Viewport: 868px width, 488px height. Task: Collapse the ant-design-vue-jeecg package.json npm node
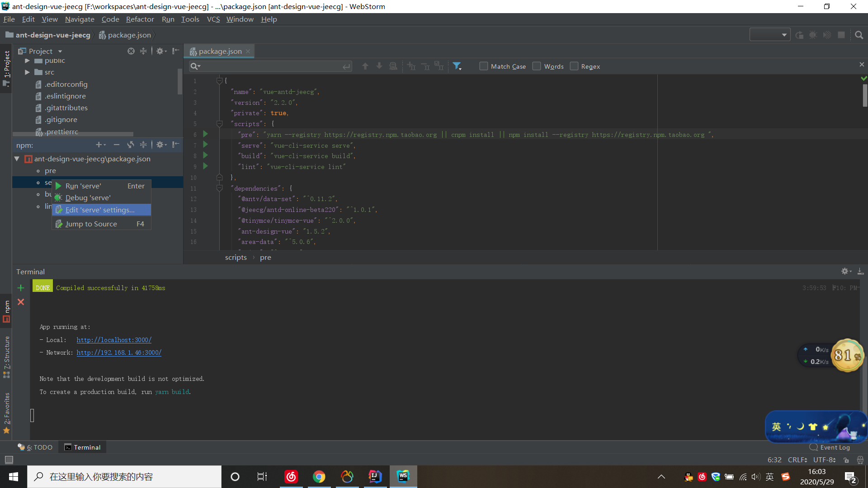pyautogui.click(x=17, y=159)
